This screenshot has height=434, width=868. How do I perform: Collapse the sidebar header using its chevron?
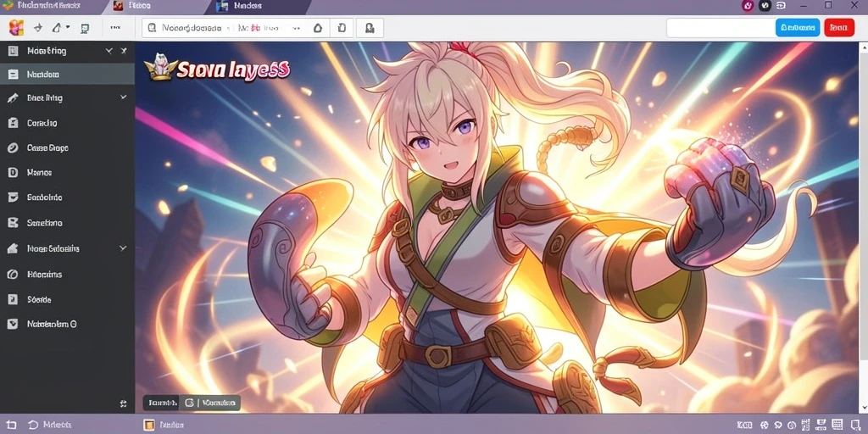(x=109, y=51)
